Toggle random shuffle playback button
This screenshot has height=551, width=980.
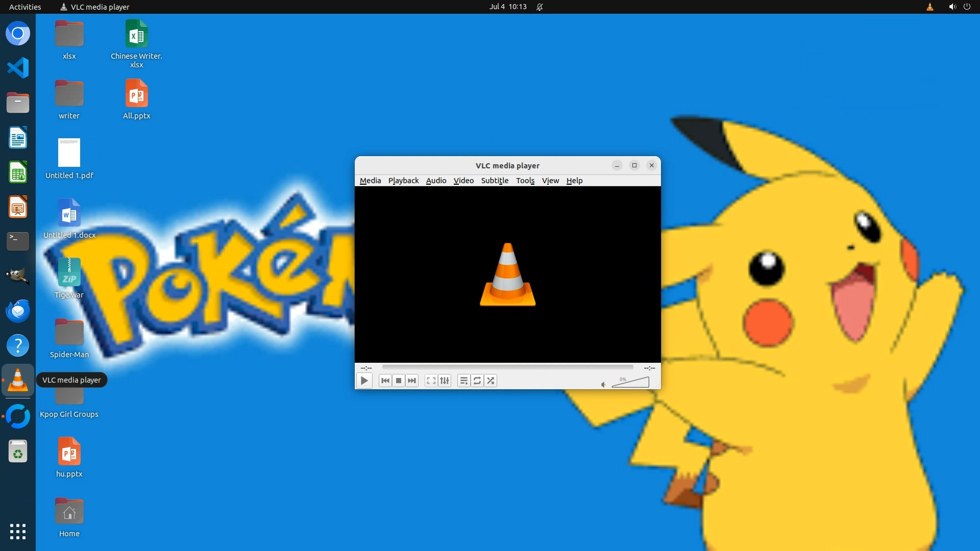491,381
